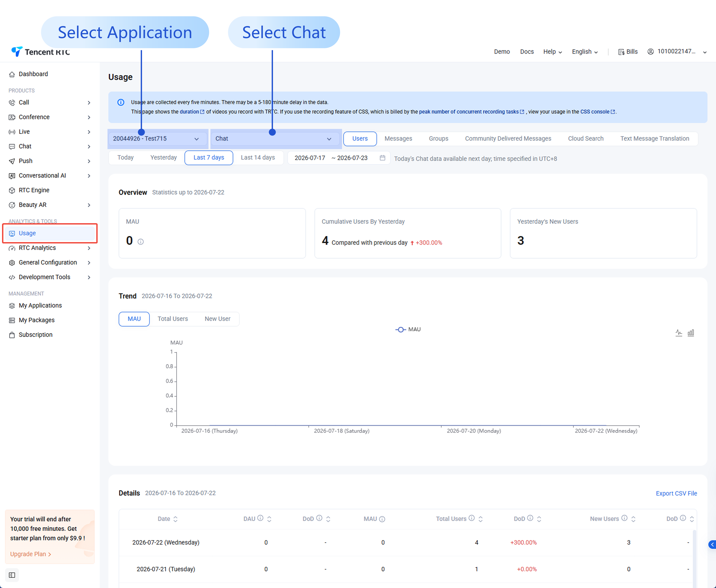Click the start date field 2026-07-17
The width and height of the screenshot is (716, 588).
(x=310, y=158)
